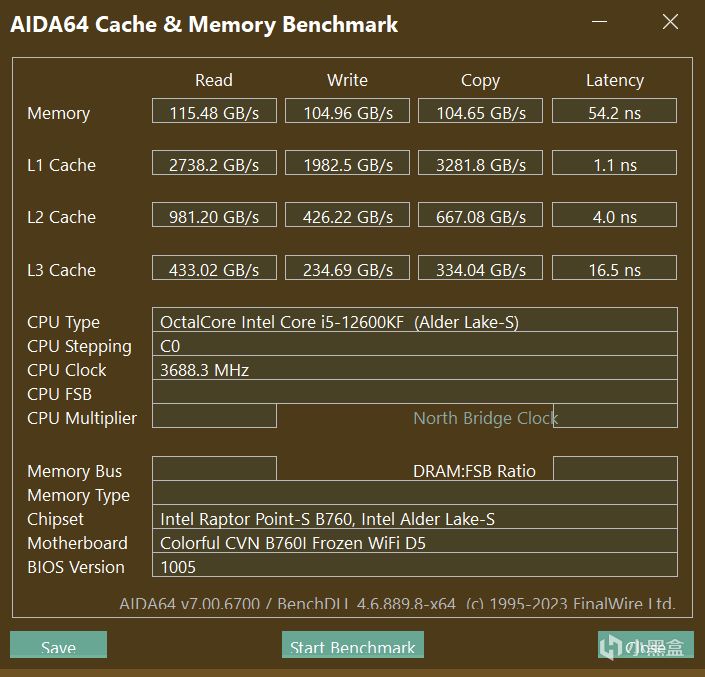Click the CPU Type label

pos(63,323)
